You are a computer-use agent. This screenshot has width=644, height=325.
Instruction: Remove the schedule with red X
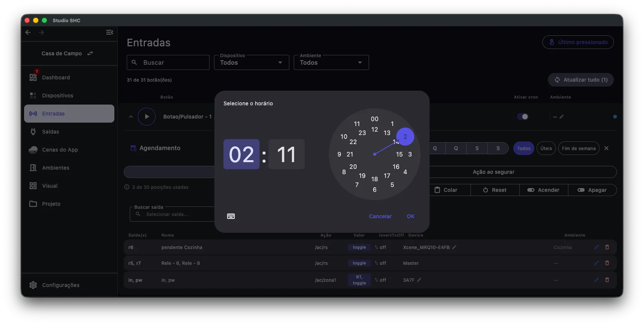(606, 148)
